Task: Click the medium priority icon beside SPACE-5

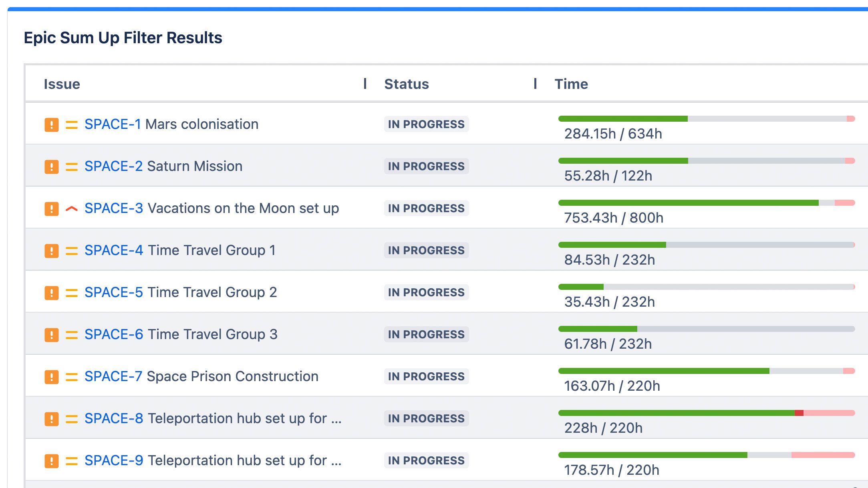Action: (72, 293)
